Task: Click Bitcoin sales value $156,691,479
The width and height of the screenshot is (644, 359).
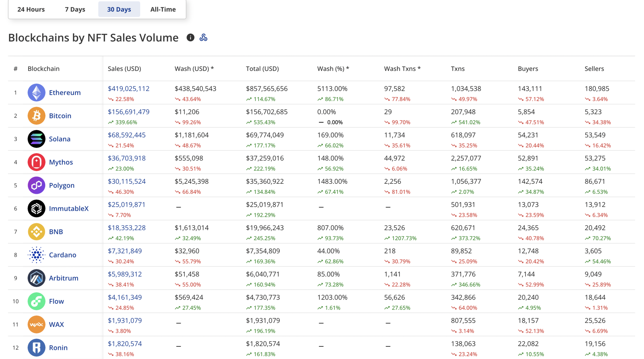Action: pyautogui.click(x=129, y=112)
